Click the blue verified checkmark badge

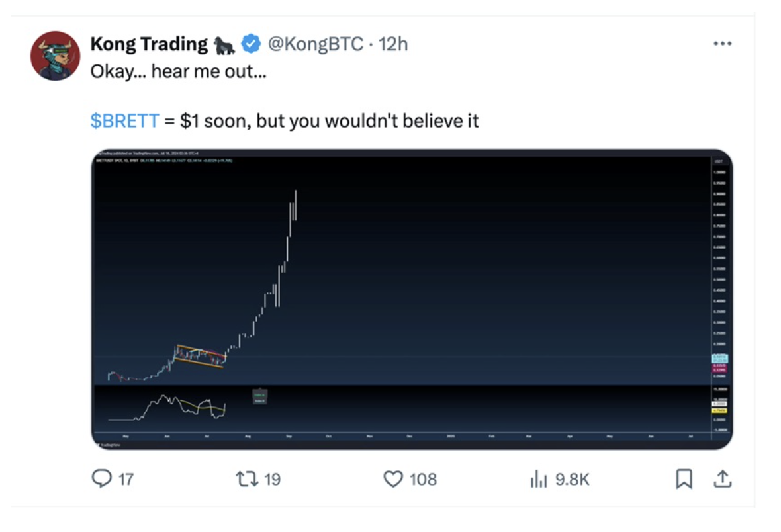click(x=250, y=44)
